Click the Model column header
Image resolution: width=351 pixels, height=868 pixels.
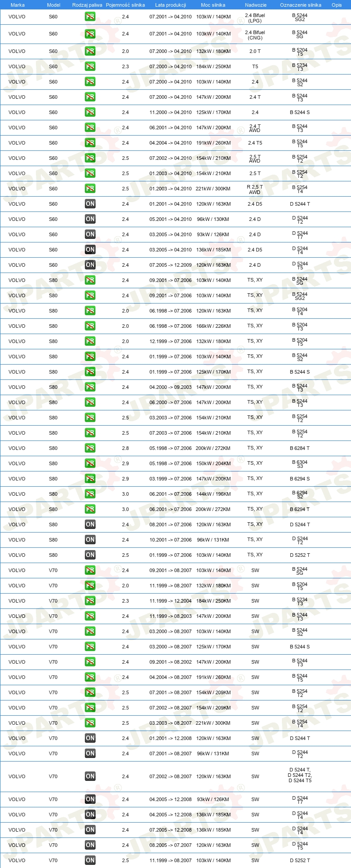[x=54, y=5]
